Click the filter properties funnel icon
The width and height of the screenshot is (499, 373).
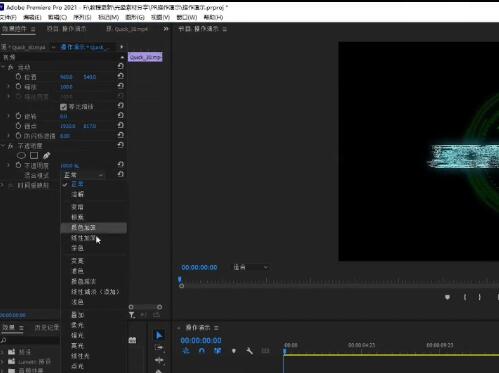[132, 315]
